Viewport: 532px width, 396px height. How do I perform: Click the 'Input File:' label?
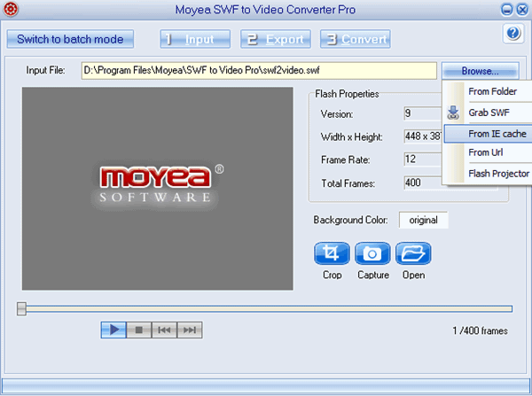coord(45,71)
